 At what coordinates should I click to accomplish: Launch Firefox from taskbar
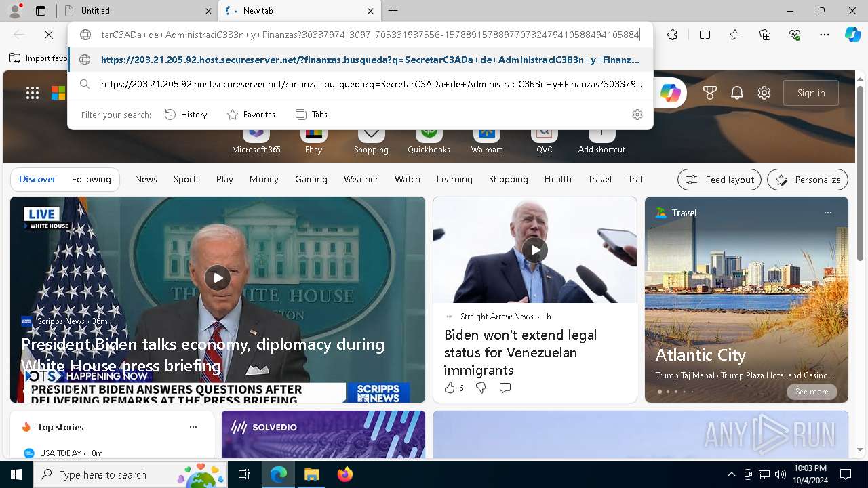point(344,474)
